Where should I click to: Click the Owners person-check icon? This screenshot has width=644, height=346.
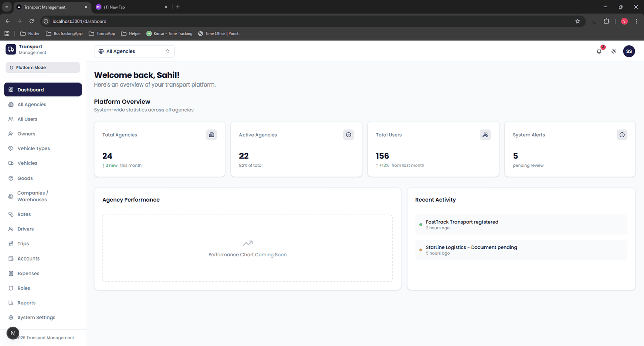click(x=11, y=134)
